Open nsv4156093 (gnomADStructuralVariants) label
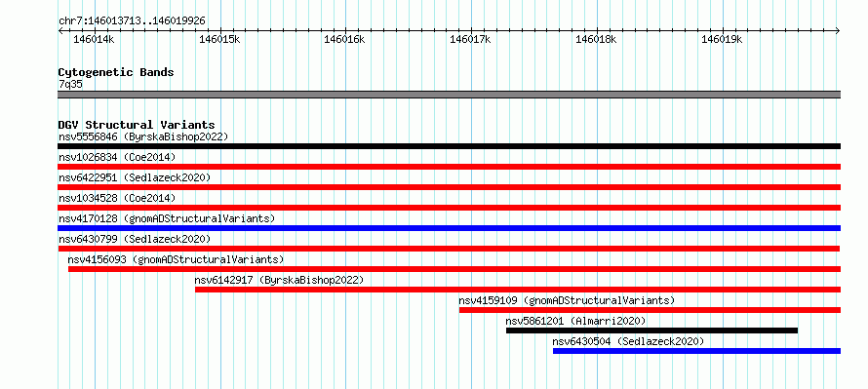868x389 pixels. (x=176, y=259)
